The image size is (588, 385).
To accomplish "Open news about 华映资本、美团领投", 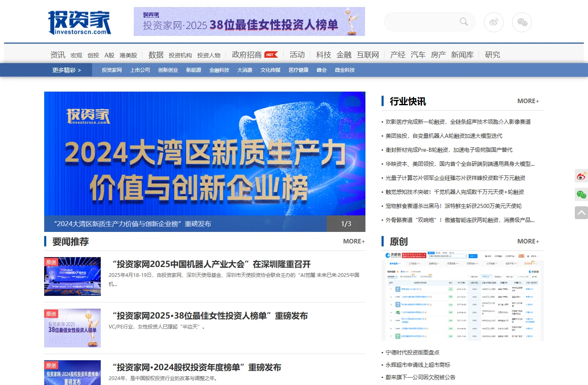I will (x=460, y=164).
